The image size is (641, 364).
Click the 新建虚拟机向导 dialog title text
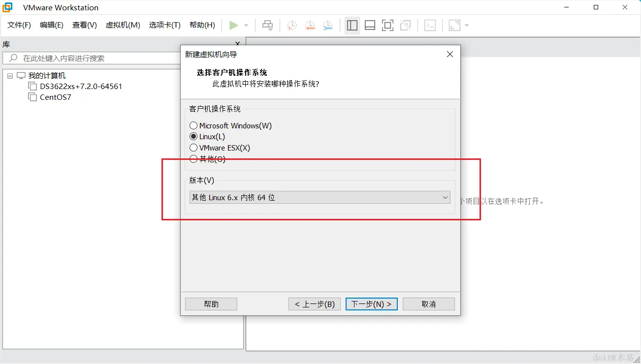click(x=211, y=55)
